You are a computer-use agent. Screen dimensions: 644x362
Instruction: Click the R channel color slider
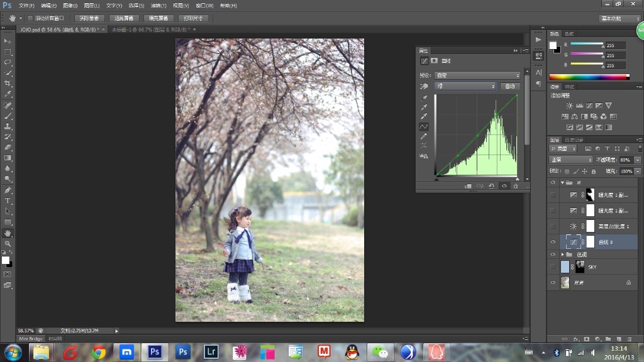pyautogui.click(x=587, y=44)
